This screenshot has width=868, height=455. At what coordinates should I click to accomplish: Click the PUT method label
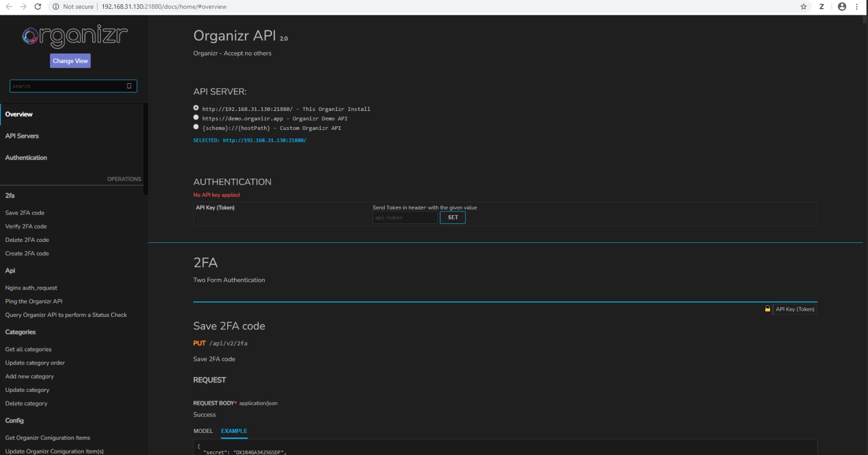pyautogui.click(x=199, y=343)
